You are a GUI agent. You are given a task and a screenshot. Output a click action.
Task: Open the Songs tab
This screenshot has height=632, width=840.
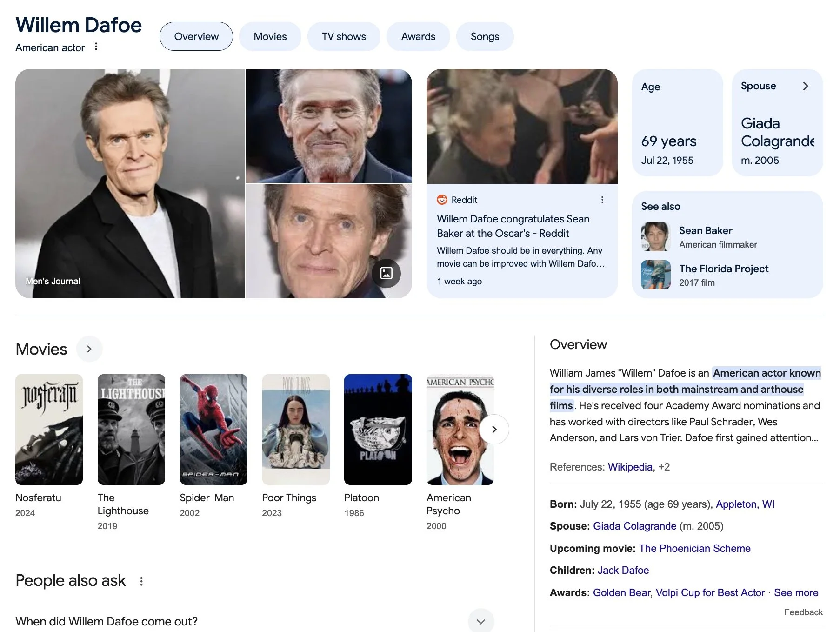[485, 36]
